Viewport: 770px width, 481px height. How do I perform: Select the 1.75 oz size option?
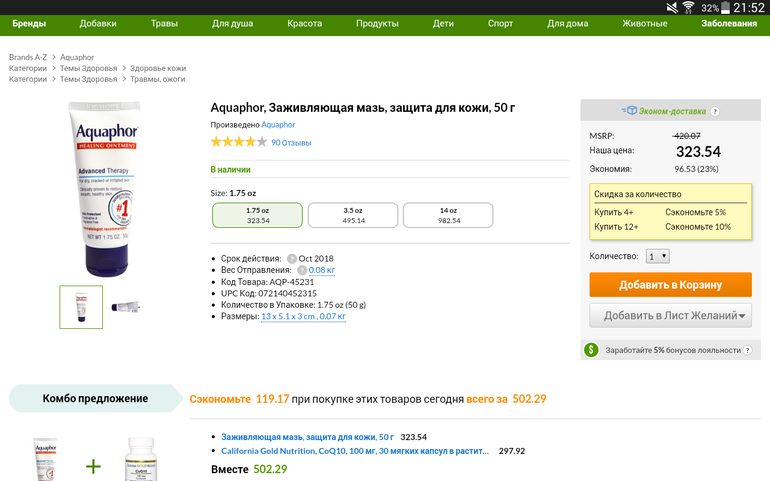pos(258,215)
